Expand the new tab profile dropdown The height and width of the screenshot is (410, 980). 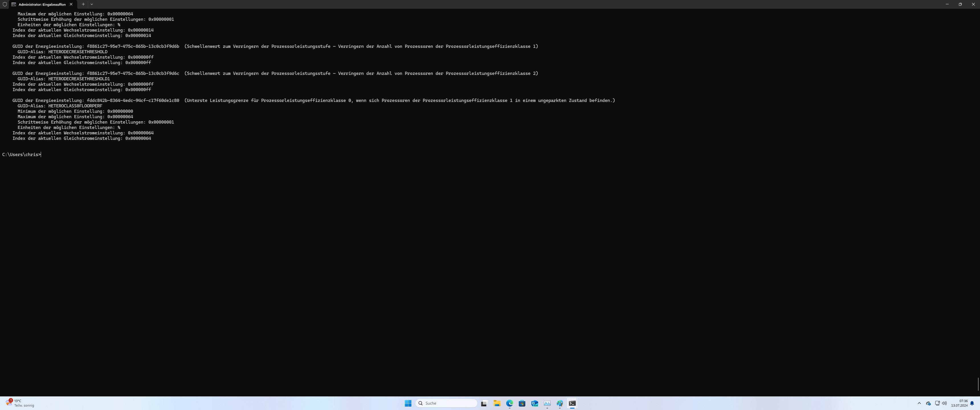tap(92, 4)
